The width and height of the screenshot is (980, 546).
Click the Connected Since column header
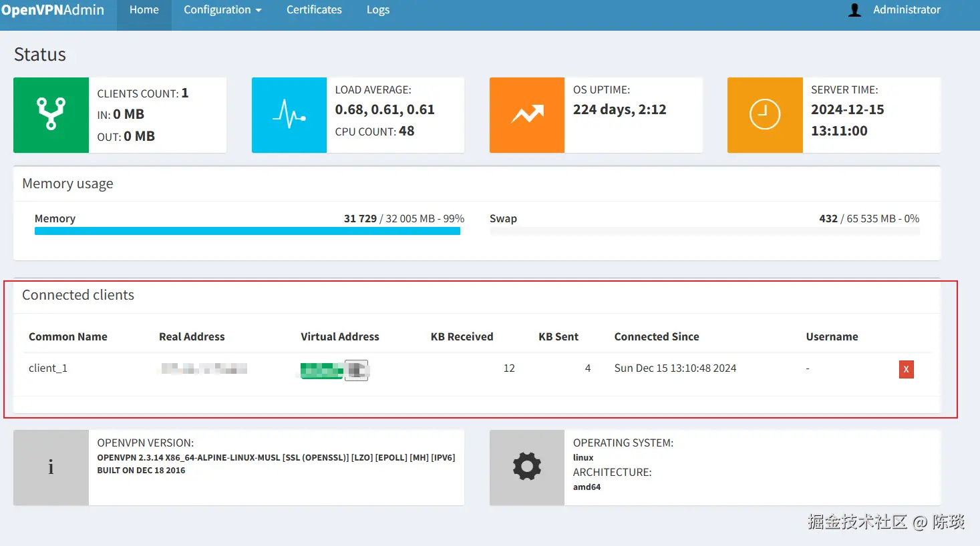click(657, 336)
